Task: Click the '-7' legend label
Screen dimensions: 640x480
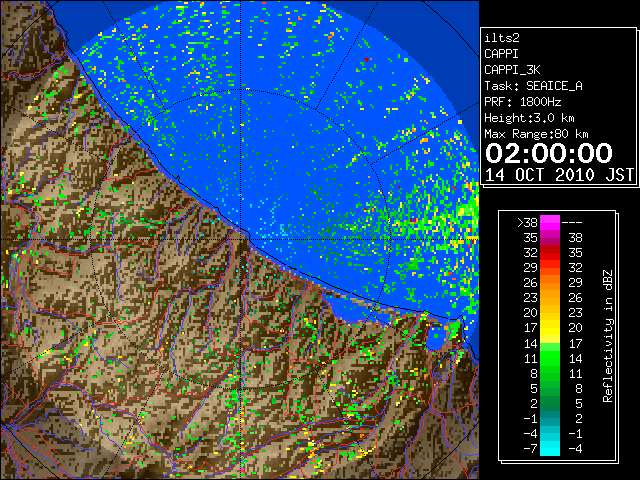Action: pos(530,449)
